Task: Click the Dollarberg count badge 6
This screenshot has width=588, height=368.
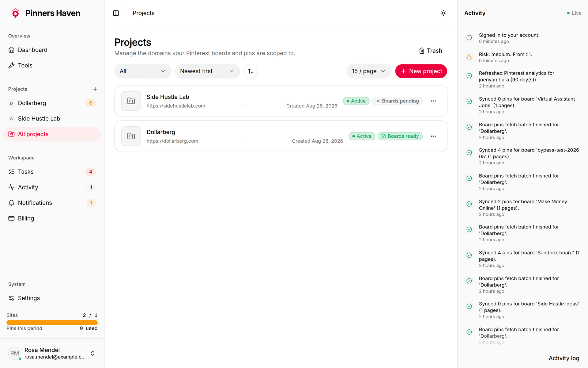Action: point(91,103)
